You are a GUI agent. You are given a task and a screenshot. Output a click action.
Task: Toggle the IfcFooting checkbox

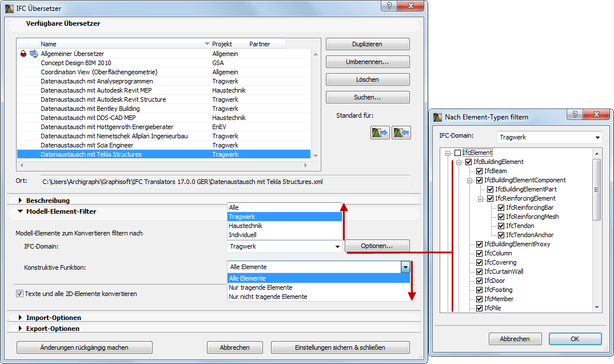[x=479, y=290]
